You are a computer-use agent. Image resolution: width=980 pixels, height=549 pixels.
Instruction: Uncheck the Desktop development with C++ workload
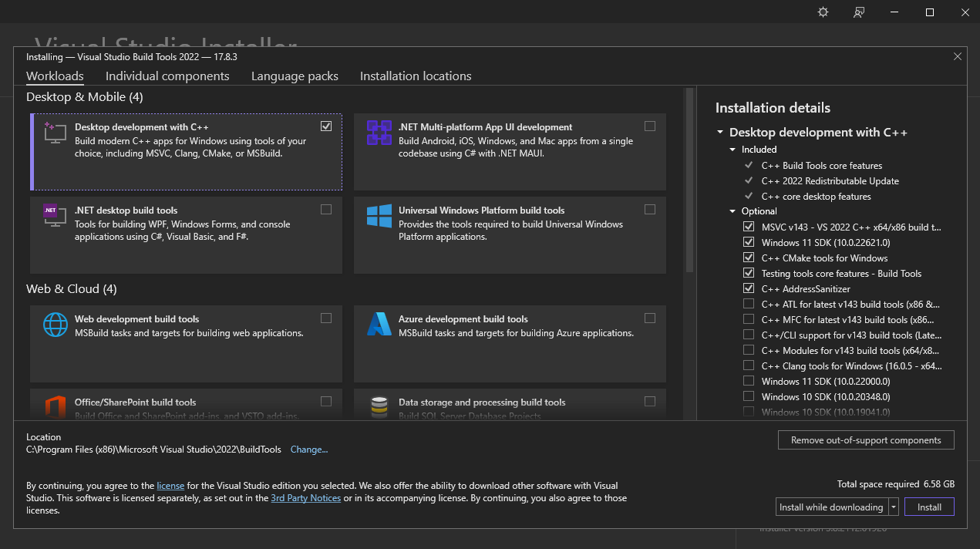[326, 126]
